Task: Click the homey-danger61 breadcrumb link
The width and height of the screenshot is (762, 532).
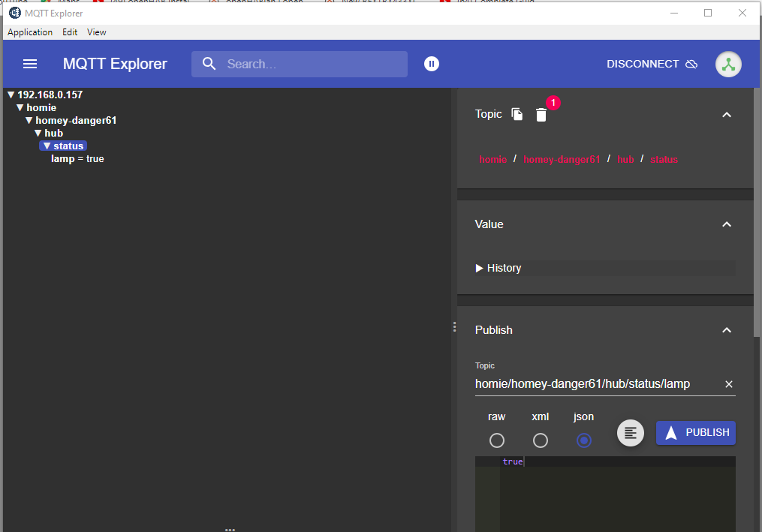Action: (562, 159)
